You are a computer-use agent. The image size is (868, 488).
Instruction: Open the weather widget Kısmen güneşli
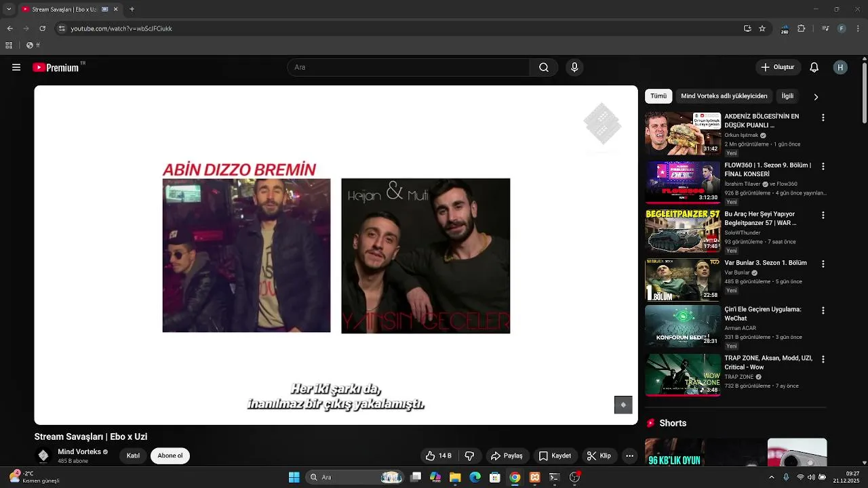[x=34, y=477]
